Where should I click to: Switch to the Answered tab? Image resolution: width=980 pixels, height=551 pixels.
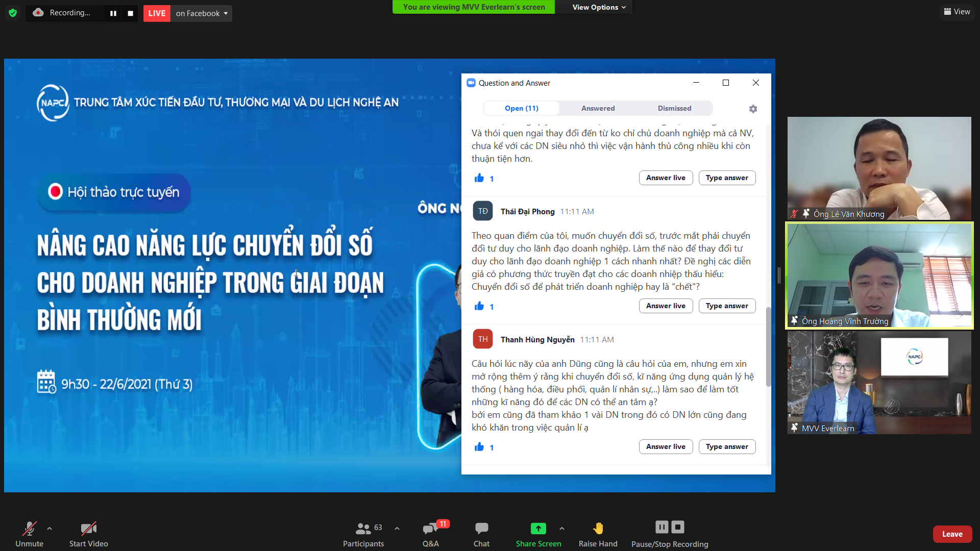pos(598,108)
